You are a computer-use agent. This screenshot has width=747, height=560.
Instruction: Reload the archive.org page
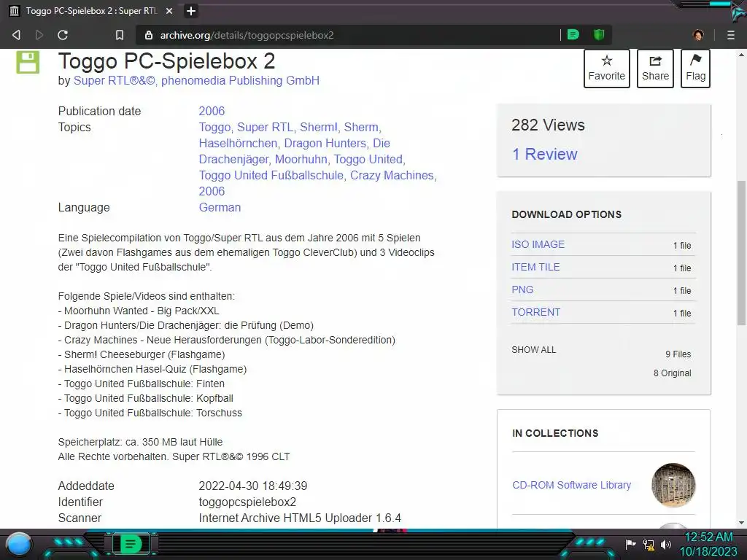coord(63,35)
